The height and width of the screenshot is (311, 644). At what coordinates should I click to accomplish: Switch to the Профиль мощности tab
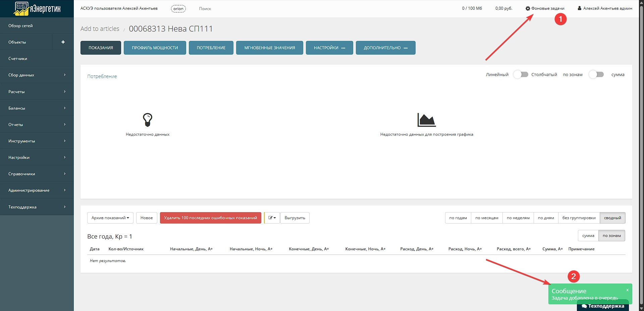[x=155, y=48]
